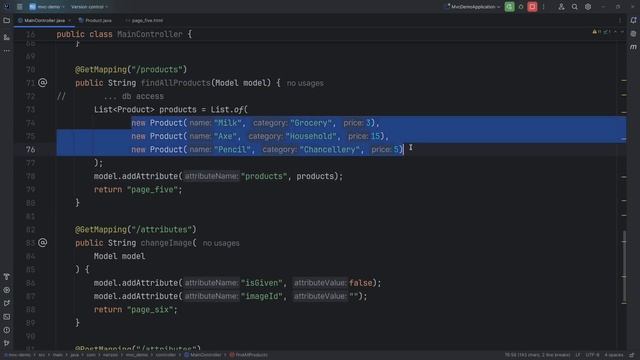Click the gutter endpoint icon on line 71
640x360 pixels.
42,83
